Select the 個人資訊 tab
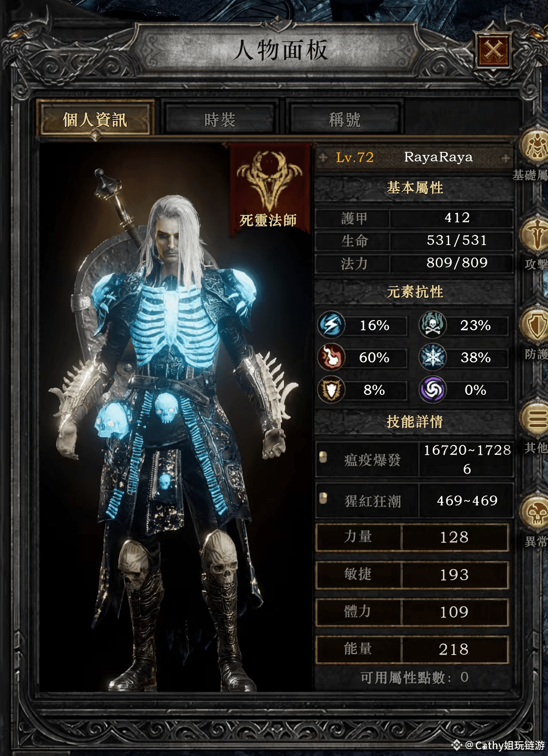The height and width of the screenshot is (756, 548). (95, 119)
